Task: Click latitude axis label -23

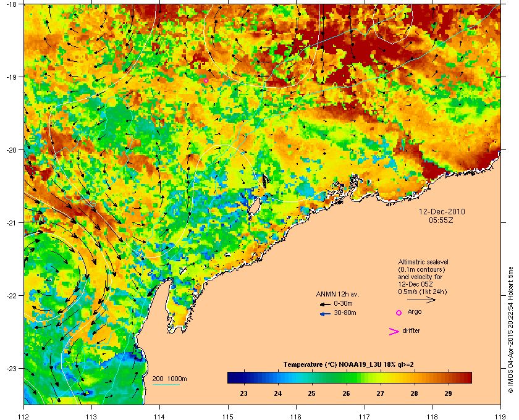Action: [x=11, y=368]
